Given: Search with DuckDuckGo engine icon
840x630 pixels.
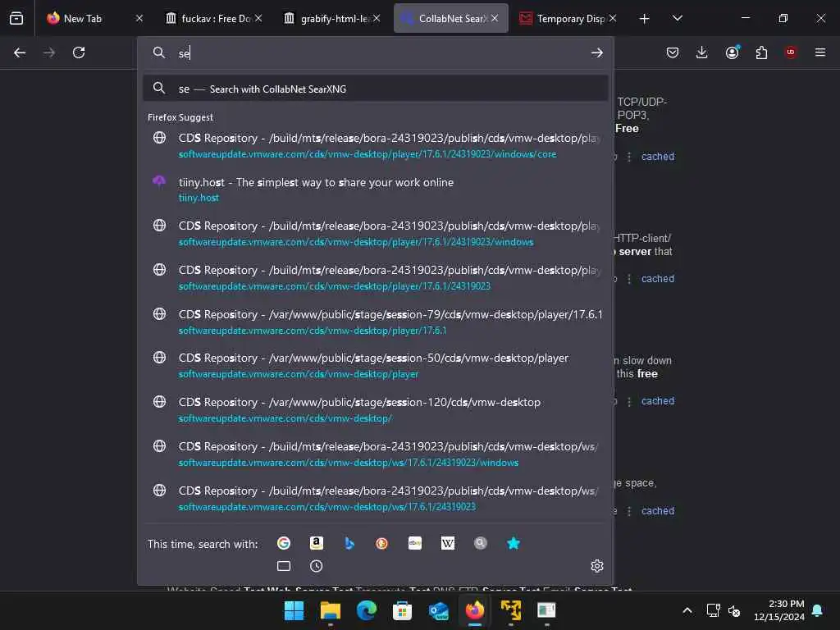Looking at the screenshot, I should [x=382, y=543].
